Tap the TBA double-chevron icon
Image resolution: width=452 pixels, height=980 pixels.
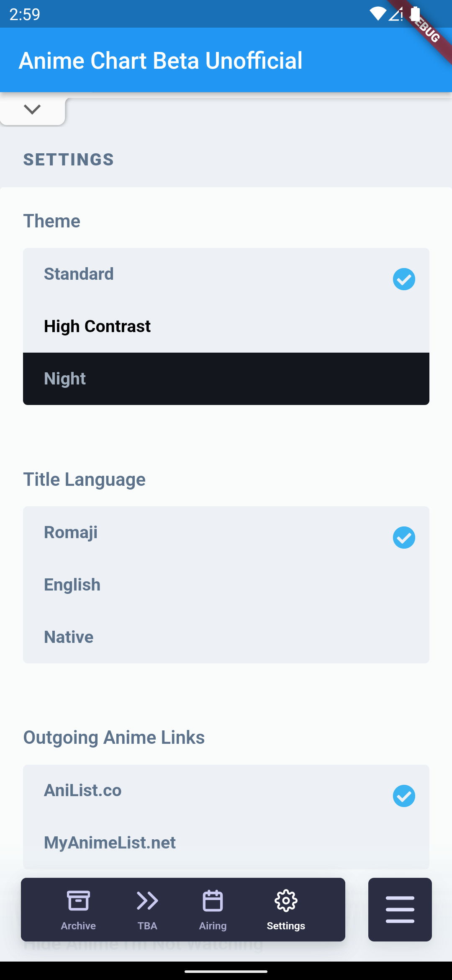[x=147, y=900]
